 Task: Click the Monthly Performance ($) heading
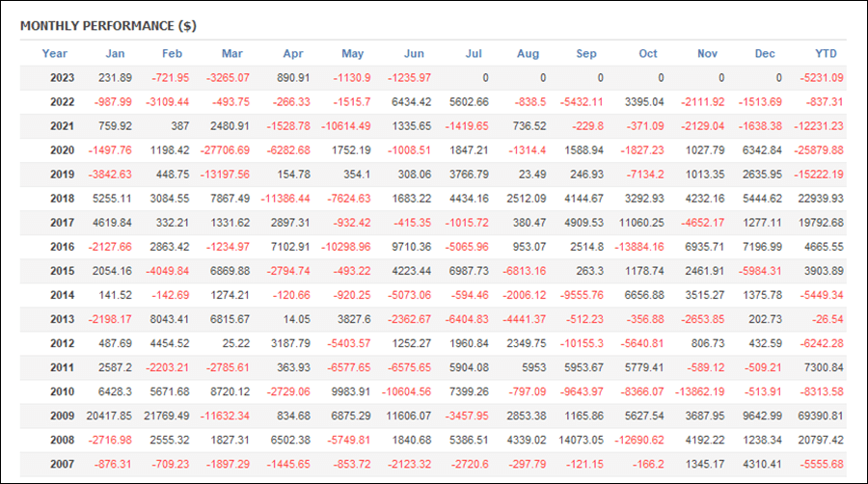pyautogui.click(x=108, y=26)
